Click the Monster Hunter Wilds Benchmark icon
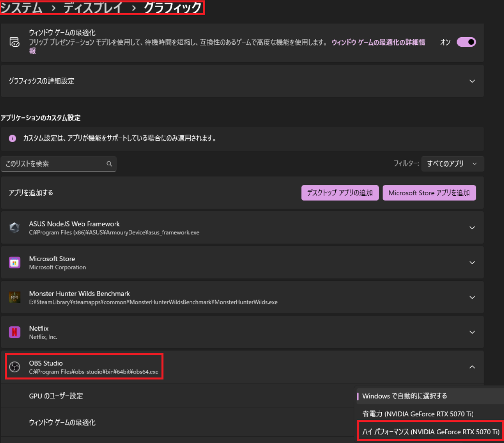Screen dimensions: 504x443 [x=15, y=297]
